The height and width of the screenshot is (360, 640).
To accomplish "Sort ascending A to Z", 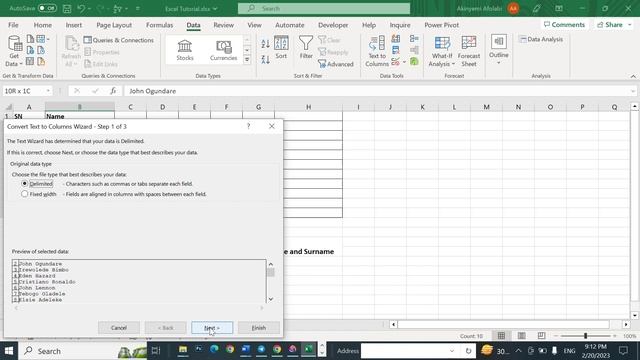I will [x=265, y=44].
